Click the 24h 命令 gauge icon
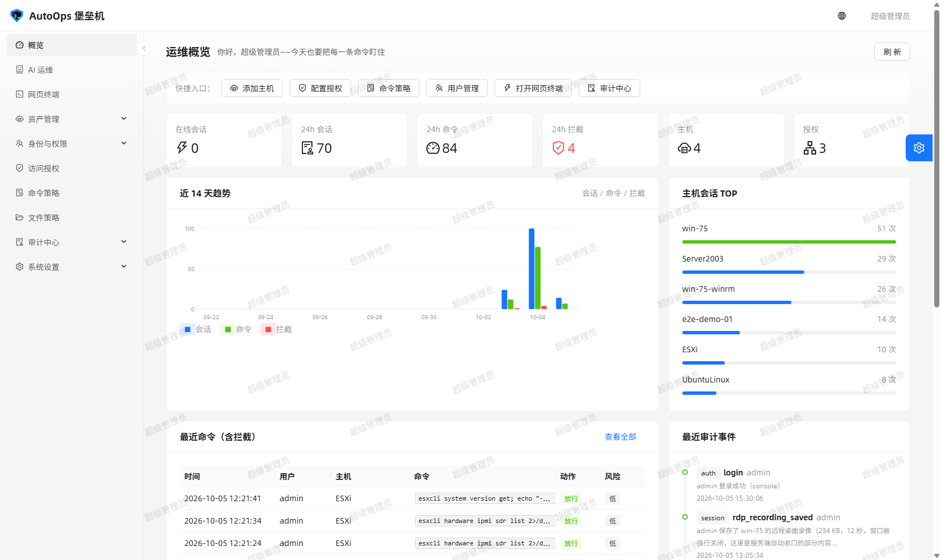Image resolution: width=941 pixels, height=560 pixels. (x=432, y=148)
